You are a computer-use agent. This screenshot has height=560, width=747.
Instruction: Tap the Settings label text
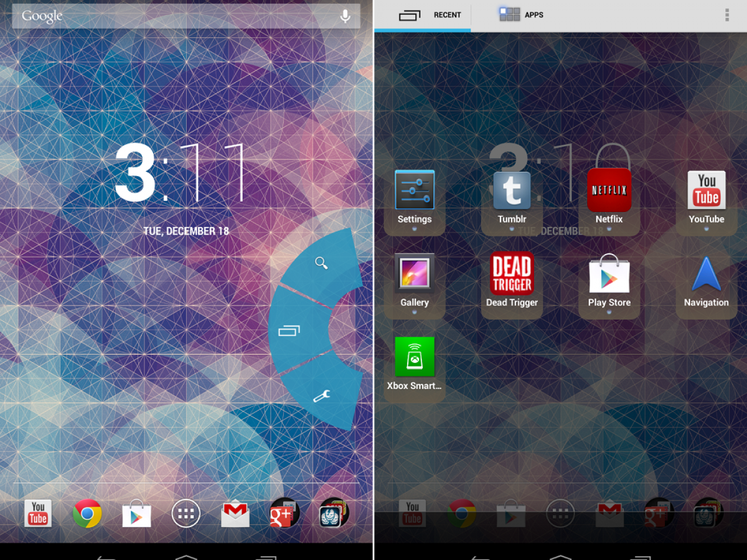[415, 219]
